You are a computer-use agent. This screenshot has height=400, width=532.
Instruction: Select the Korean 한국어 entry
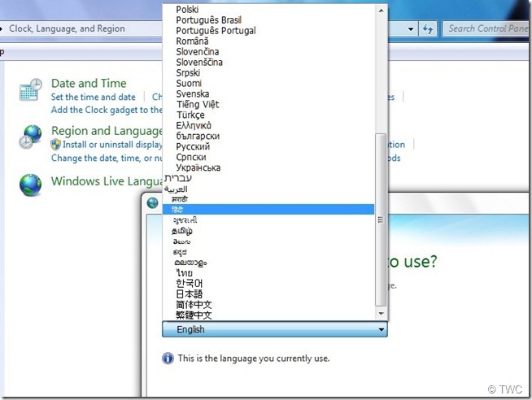(269, 284)
